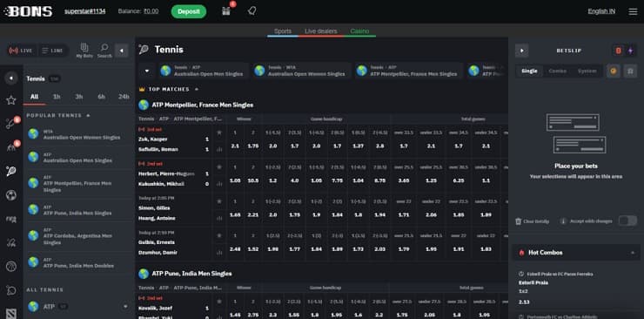This screenshot has height=319, width=644.
Task: Open the Casino tab
Action: [359, 31]
